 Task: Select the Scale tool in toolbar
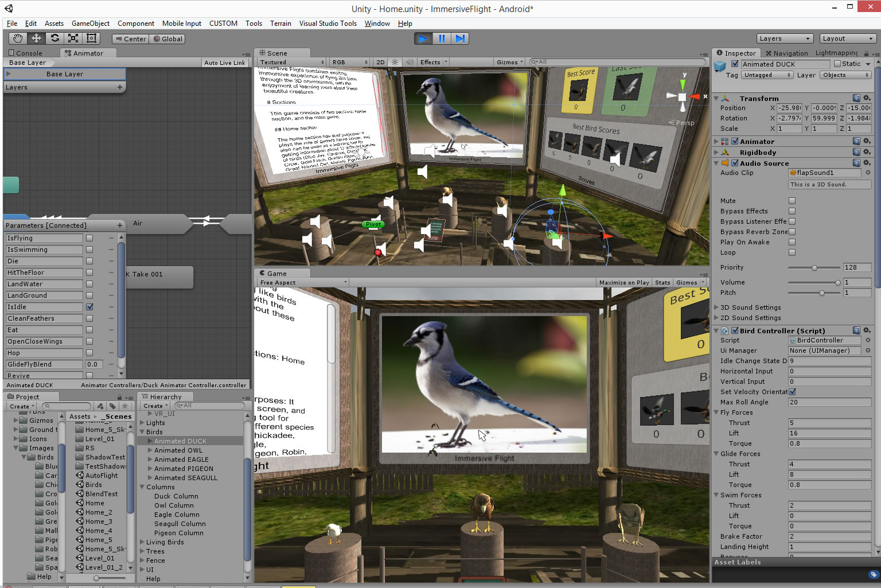(73, 38)
